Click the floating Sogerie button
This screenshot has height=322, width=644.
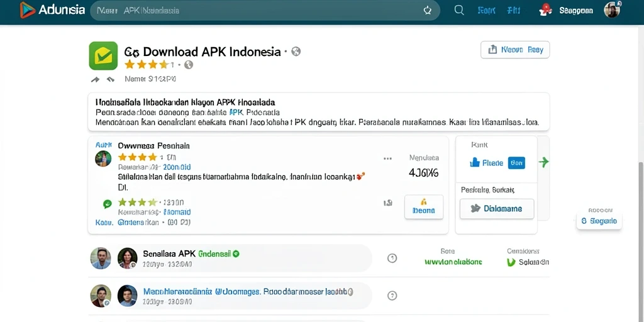click(599, 221)
